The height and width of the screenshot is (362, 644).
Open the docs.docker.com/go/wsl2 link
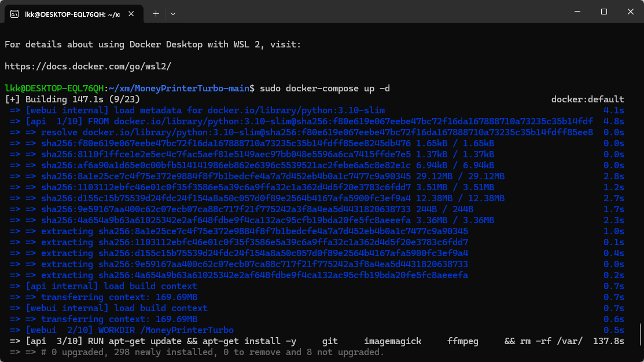pos(88,67)
